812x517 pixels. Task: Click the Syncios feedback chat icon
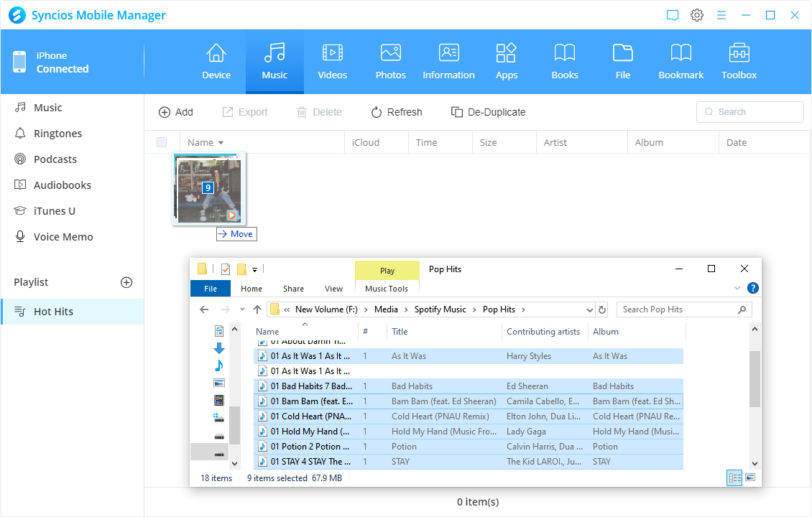pyautogui.click(x=672, y=16)
